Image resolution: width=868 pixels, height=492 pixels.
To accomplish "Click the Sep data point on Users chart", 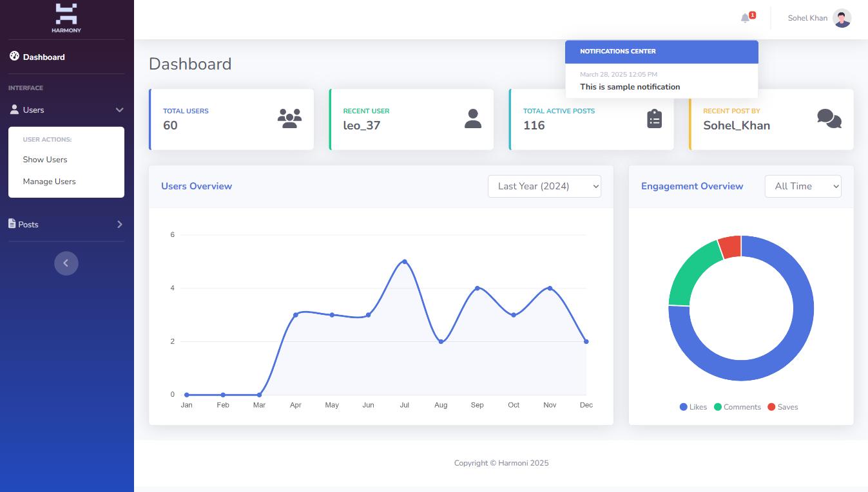I will click(x=477, y=288).
